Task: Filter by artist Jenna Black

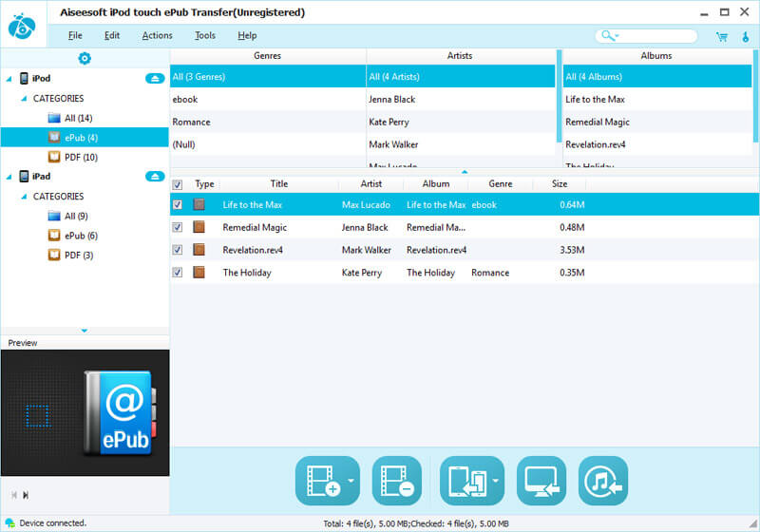Action: tap(461, 99)
